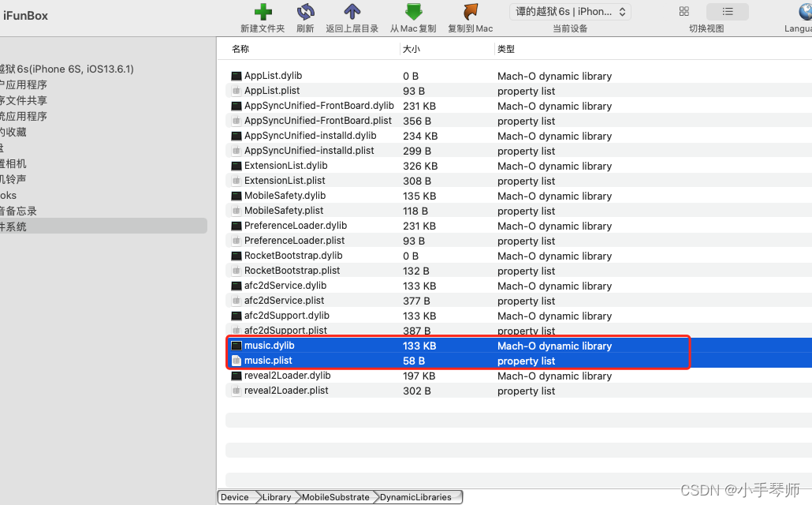Click the 58 B size of music.plist
This screenshot has width=812, height=505.
[x=414, y=361]
